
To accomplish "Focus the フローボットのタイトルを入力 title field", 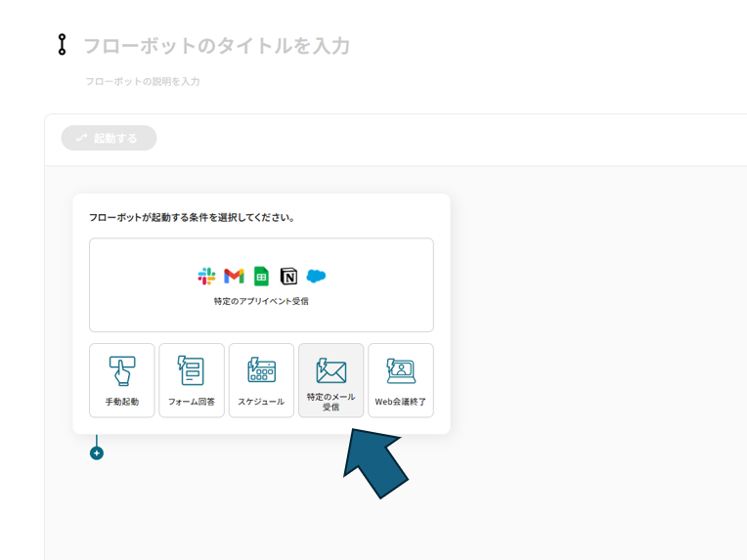I will pyautogui.click(x=216, y=46).
